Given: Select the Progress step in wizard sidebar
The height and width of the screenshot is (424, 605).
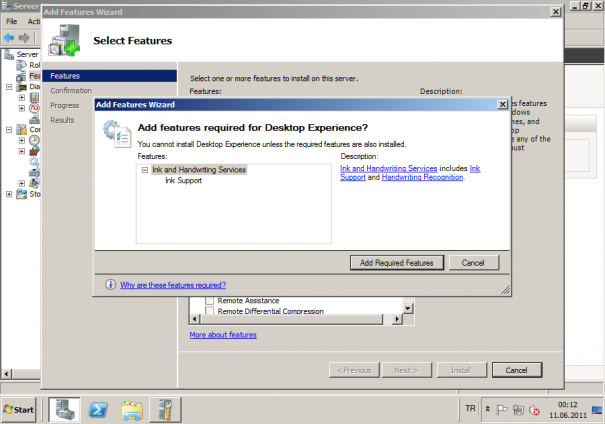Looking at the screenshot, I should [64, 105].
